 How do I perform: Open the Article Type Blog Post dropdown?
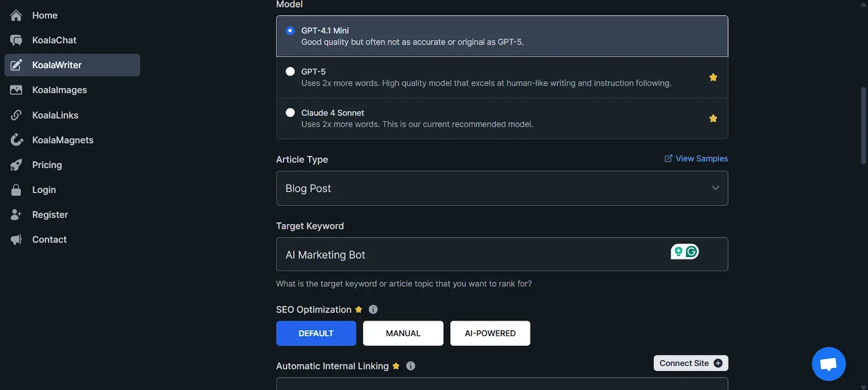click(502, 188)
